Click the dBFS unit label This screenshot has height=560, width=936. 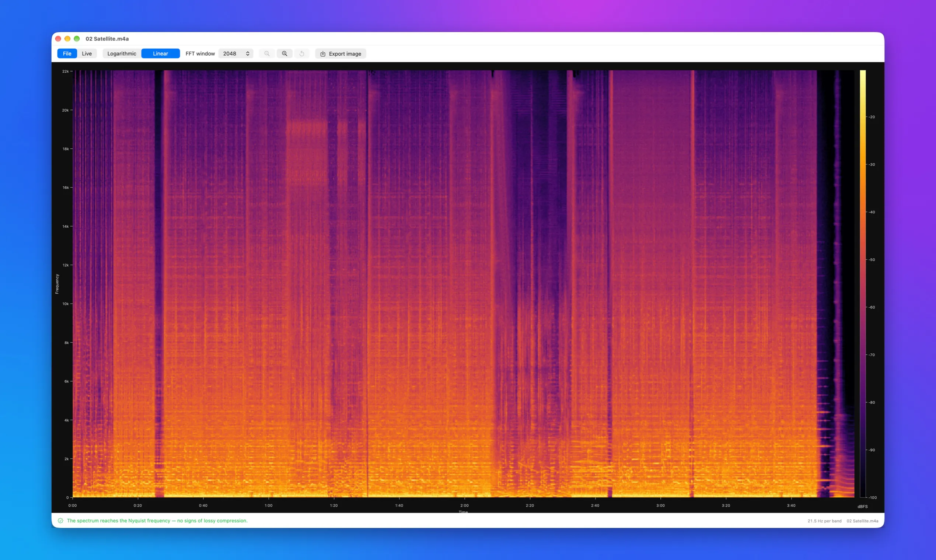tap(862, 507)
